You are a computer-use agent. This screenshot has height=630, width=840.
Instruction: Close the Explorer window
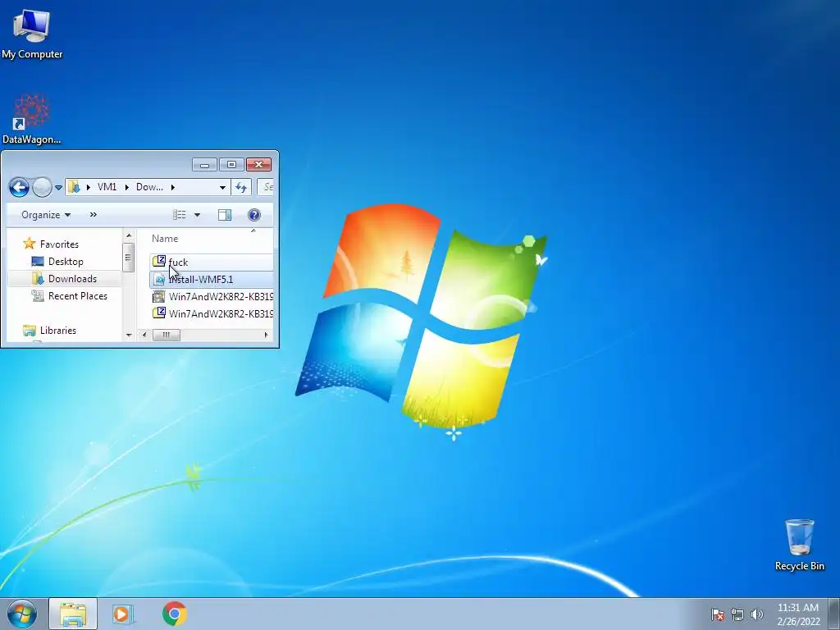pyautogui.click(x=258, y=164)
